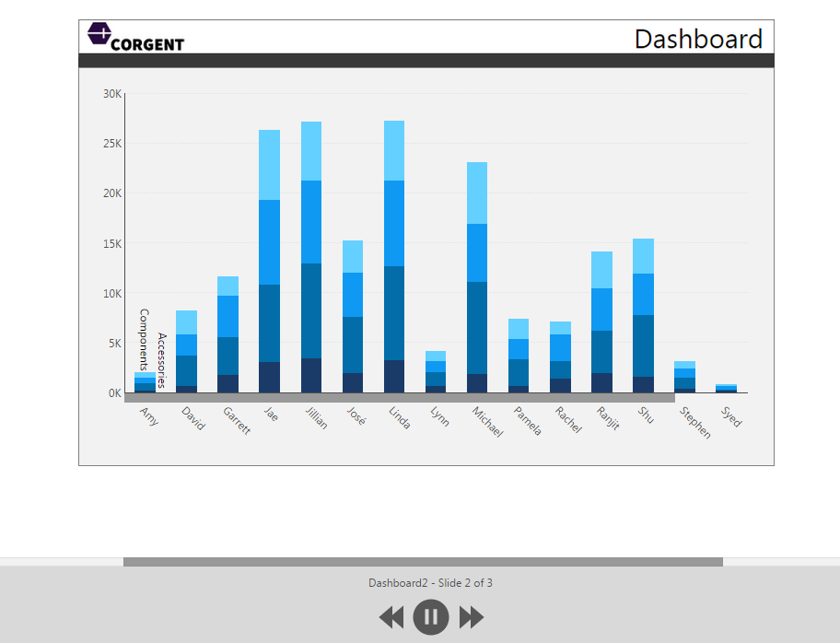840x643 pixels.
Task: Click the '10K' y-axis value
Action: [x=112, y=294]
